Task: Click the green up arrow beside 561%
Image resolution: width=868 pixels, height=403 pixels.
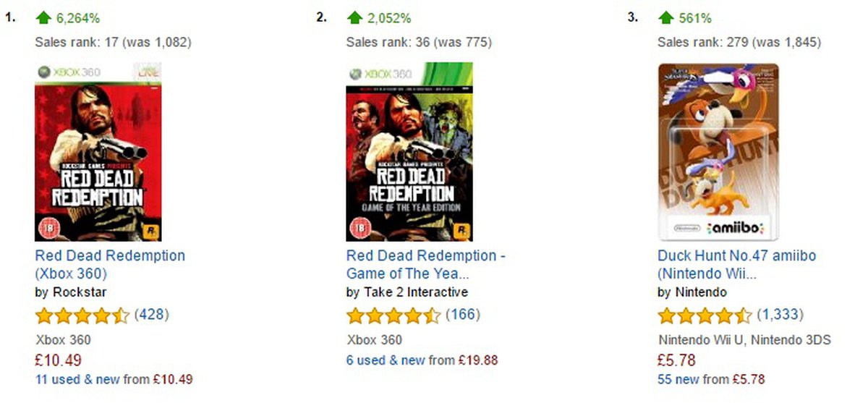Action: click(665, 17)
